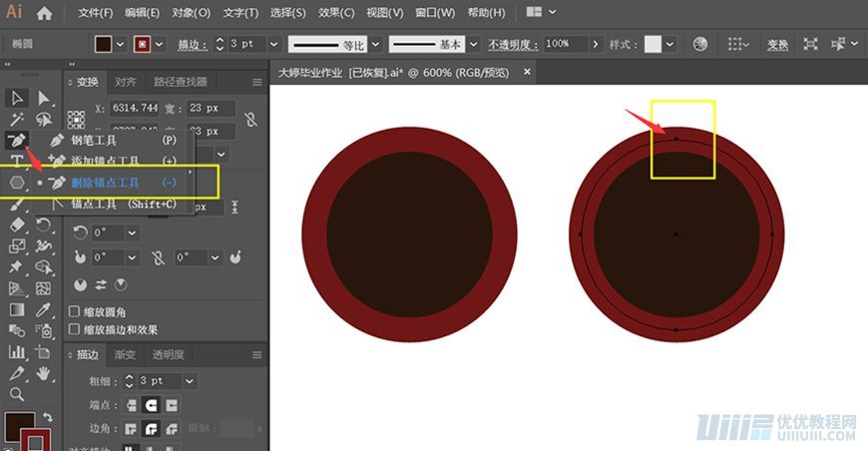Image resolution: width=868 pixels, height=451 pixels.
Task: Choose the miter join corner
Action: pyautogui.click(x=131, y=428)
